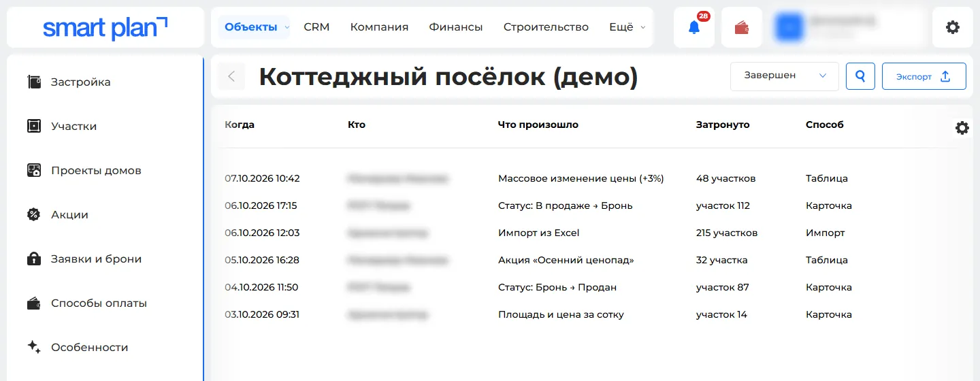This screenshot has width=980, height=381.
Task: Click the Затронуто column header
Action: 723,125
